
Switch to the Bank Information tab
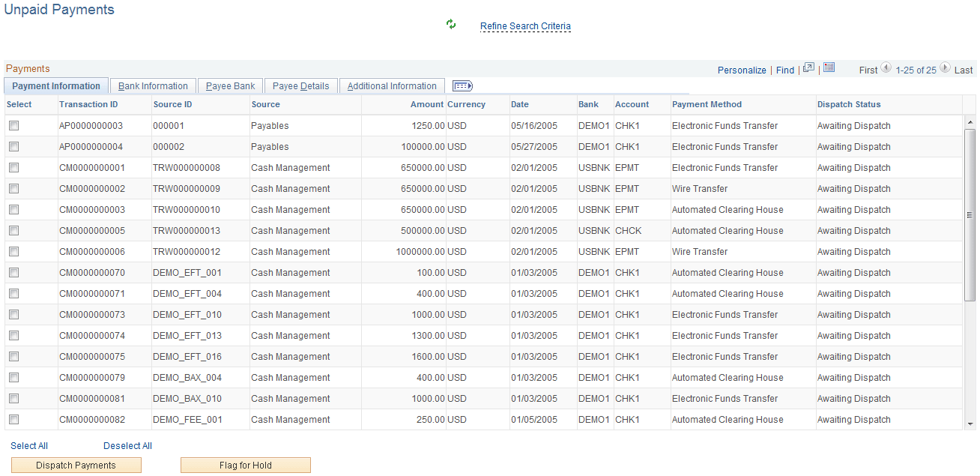click(x=152, y=85)
